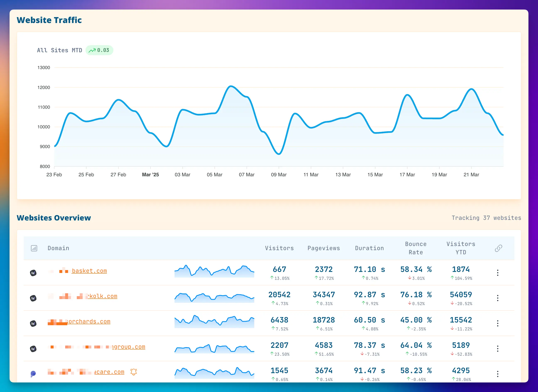Sort by the Pageviews column header
Viewport: 538px width, 392px height.
pos(324,248)
